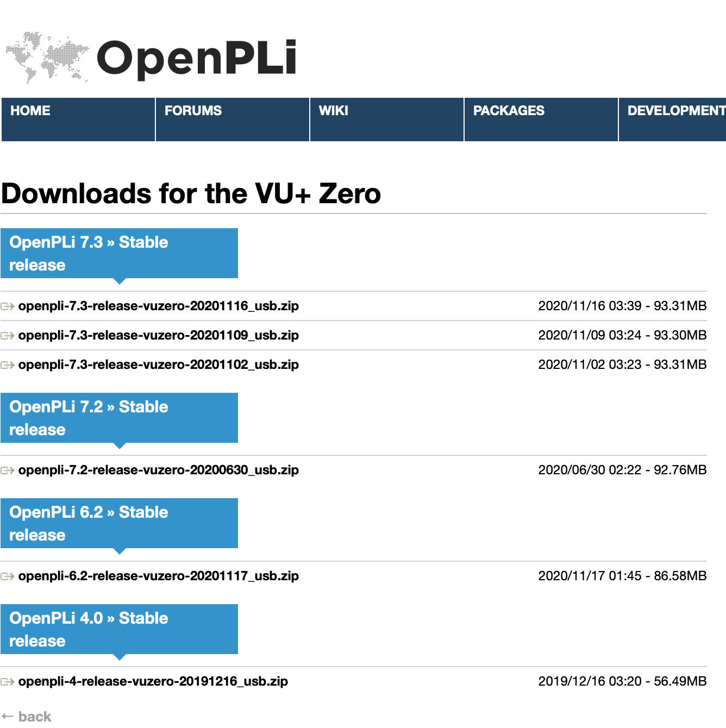Open the HOME menu item
The width and height of the screenshot is (726, 728).
click(x=78, y=120)
